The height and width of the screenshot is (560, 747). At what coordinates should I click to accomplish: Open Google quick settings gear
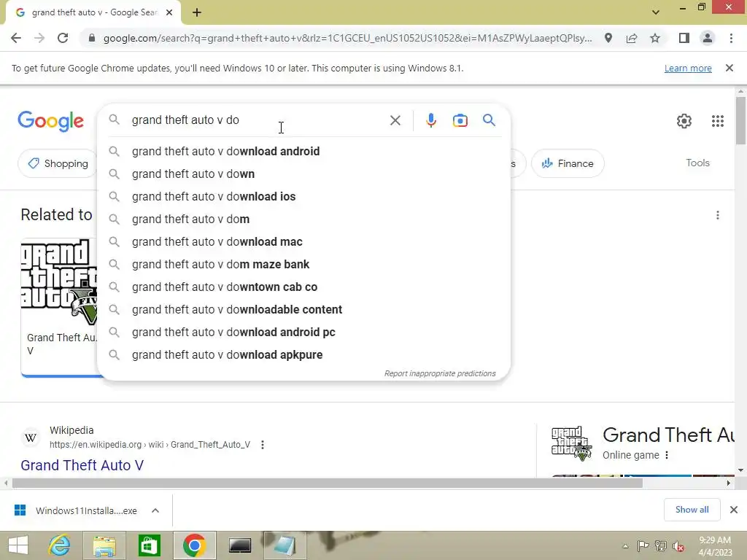pos(684,121)
